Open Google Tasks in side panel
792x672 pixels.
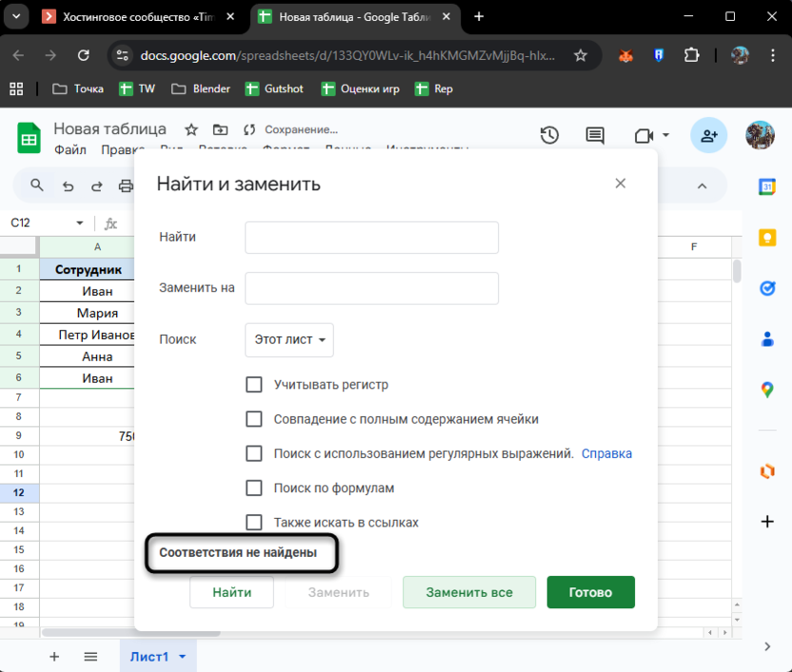click(x=766, y=288)
